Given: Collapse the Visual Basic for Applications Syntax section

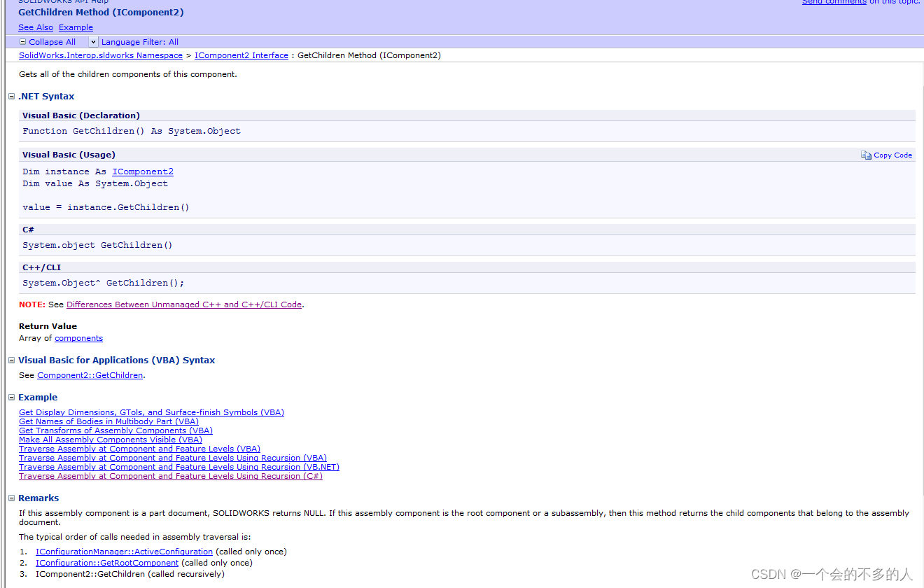Looking at the screenshot, I should [x=11, y=360].
